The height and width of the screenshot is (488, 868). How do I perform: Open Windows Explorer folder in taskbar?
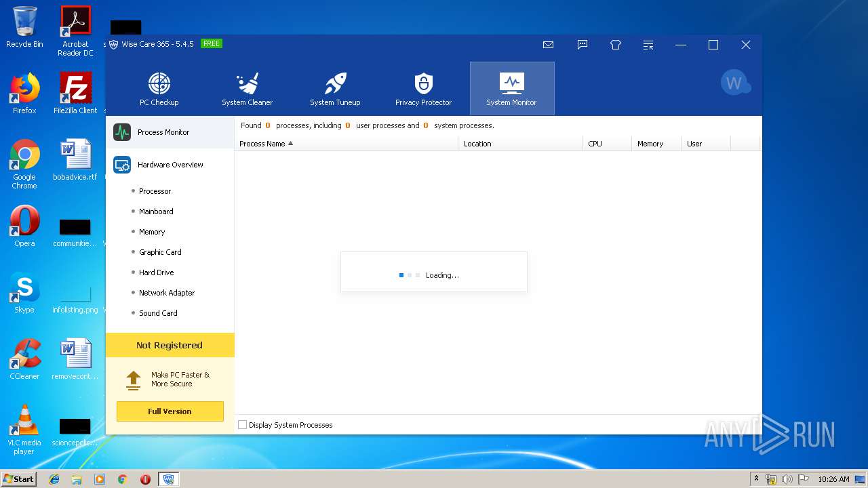point(77,479)
